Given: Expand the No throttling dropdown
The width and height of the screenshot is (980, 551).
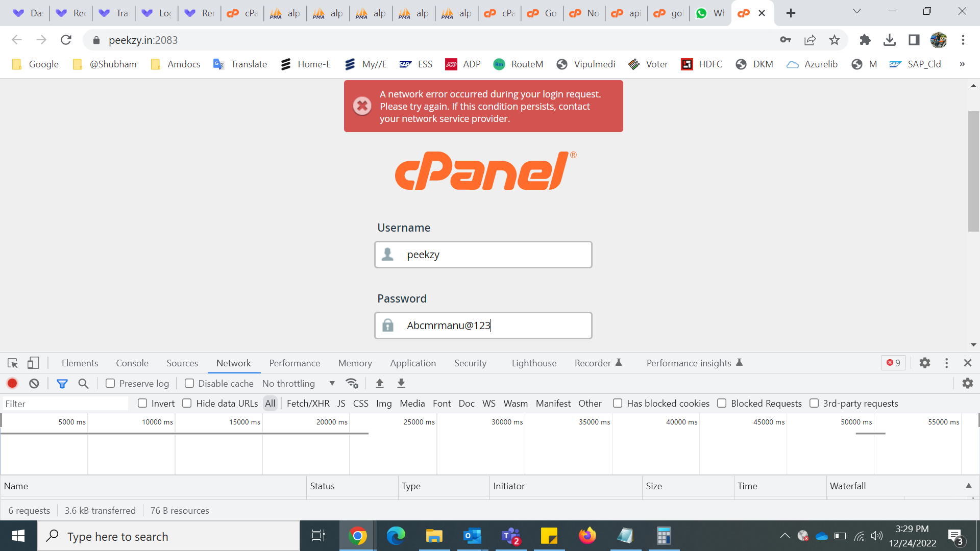Looking at the screenshot, I should pyautogui.click(x=299, y=383).
